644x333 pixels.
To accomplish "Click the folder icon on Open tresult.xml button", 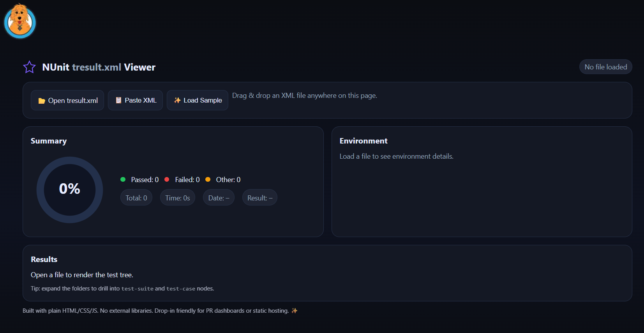I will point(42,100).
